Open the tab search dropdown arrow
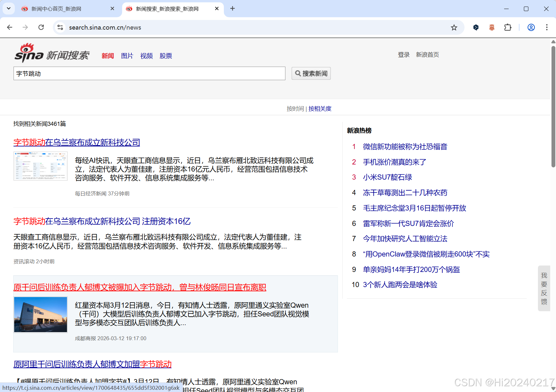The image size is (556, 392). 9,9
